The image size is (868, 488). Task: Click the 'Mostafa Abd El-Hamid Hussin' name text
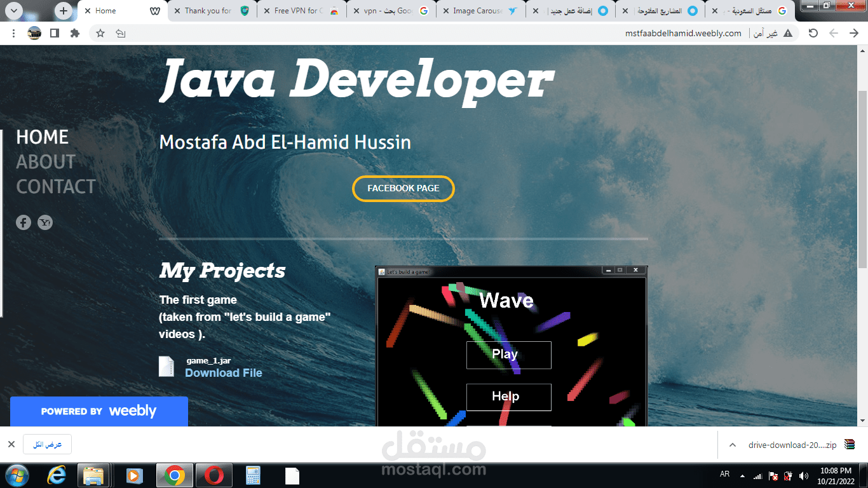(285, 142)
